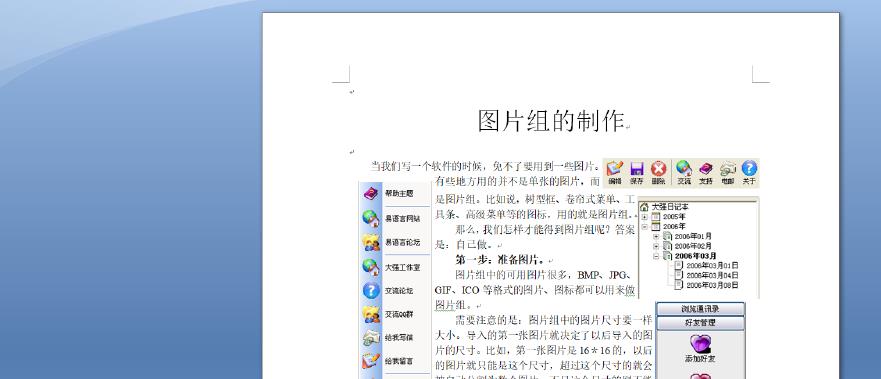Click the 好友管理 button
Viewport: 881px width, 379px height.
(700, 323)
